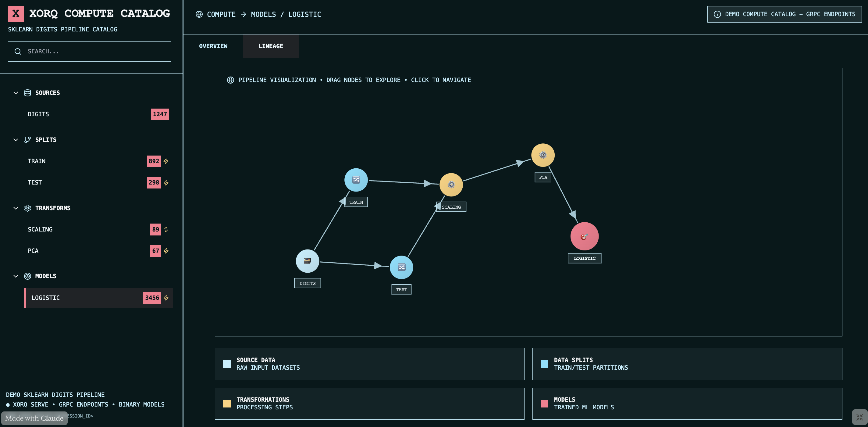Click the lightning bolt beside TEST
The width and height of the screenshot is (868, 427).
[166, 183]
